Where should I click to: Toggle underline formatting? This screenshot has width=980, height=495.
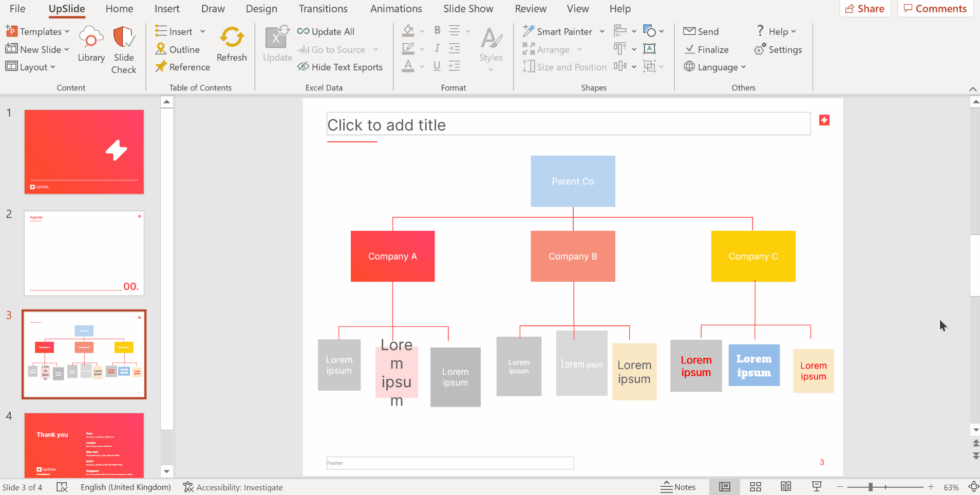(437, 66)
